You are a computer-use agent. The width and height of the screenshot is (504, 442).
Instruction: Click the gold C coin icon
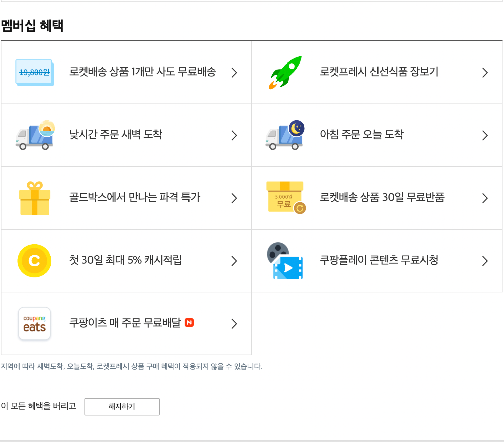click(x=34, y=261)
